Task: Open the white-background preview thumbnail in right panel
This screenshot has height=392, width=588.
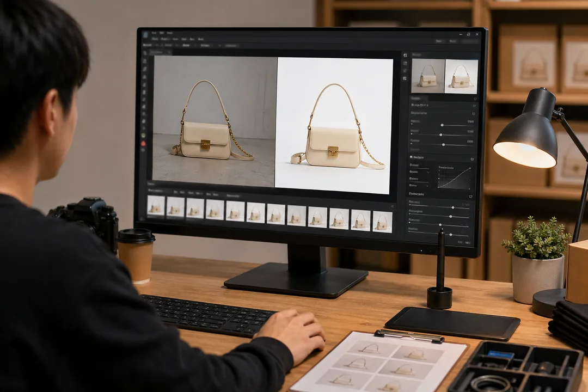Action: (x=461, y=77)
